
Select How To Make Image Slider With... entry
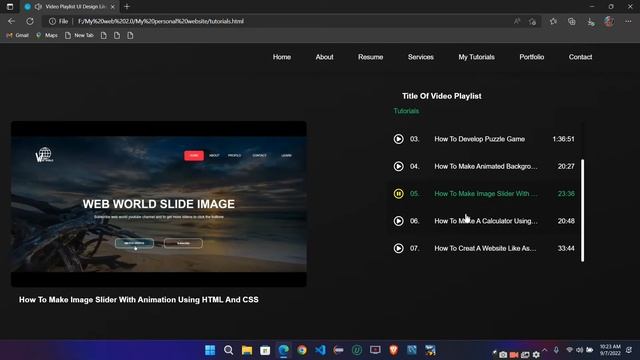(486, 193)
